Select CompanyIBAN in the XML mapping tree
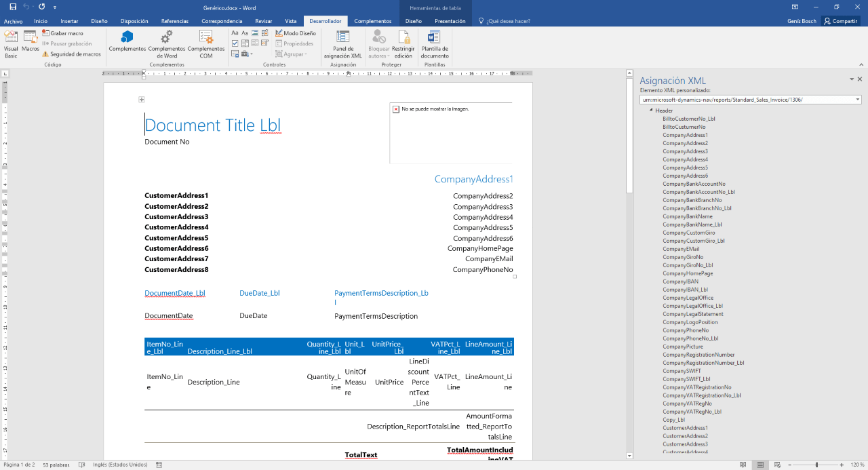This screenshot has height=470, width=868. point(680,281)
